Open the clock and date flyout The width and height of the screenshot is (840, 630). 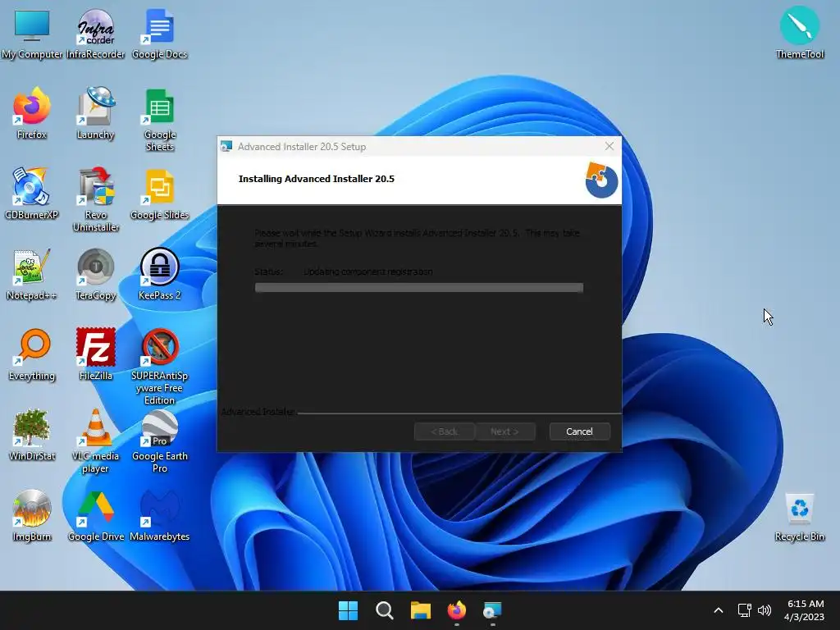pyautogui.click(x=804, y=610)
